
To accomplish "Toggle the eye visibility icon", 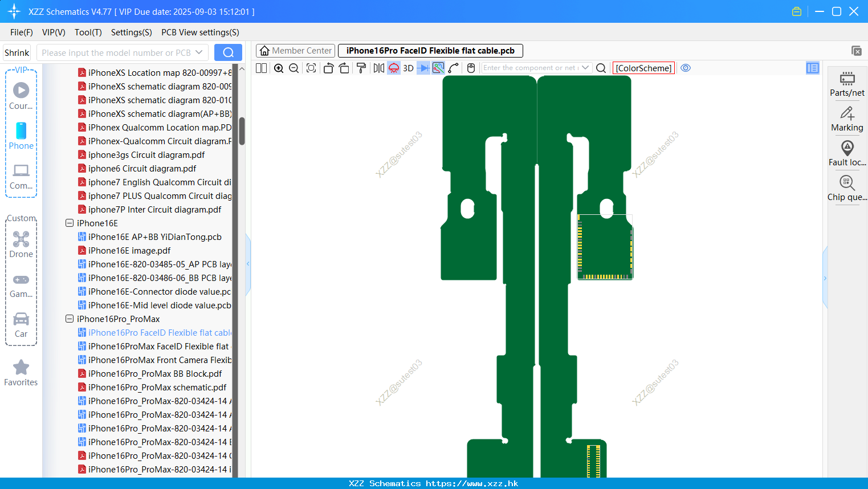I will click(686, 68).
